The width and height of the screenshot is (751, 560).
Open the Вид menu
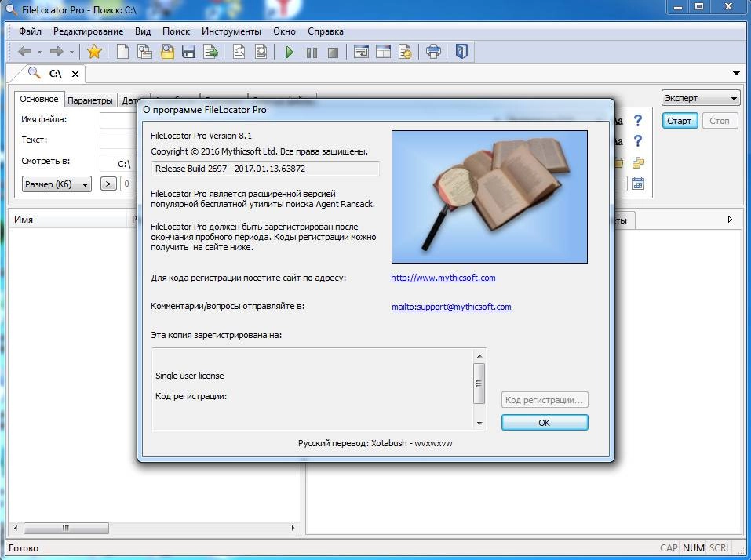(x=143, y=31)
